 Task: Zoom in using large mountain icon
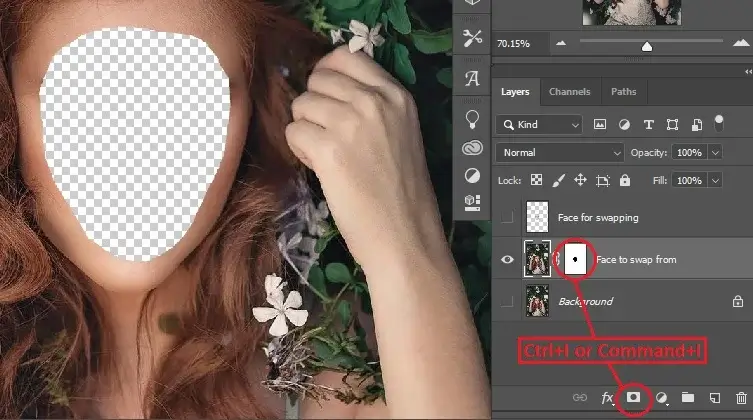pos(741,43)
